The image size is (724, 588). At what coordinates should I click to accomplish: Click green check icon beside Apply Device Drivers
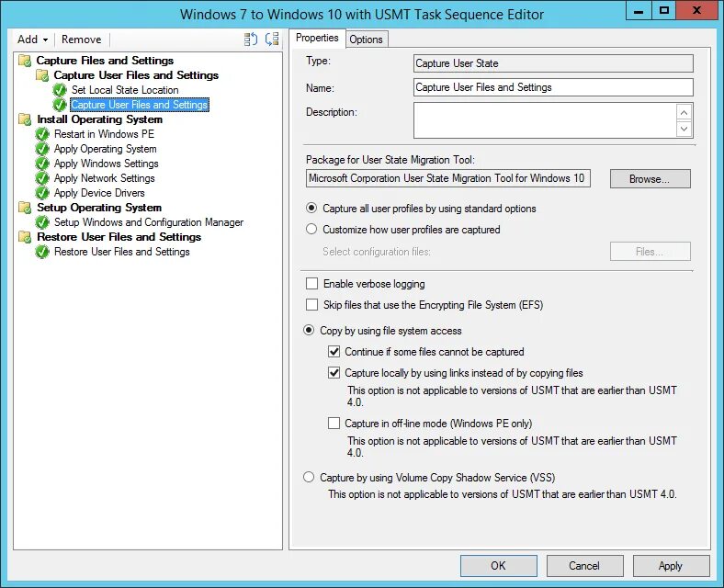pyautogui.click(x=42, y=193)
